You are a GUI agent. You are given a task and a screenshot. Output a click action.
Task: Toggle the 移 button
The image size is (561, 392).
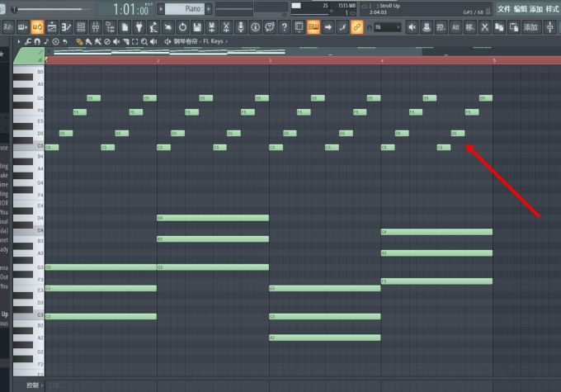click(469, 27)
